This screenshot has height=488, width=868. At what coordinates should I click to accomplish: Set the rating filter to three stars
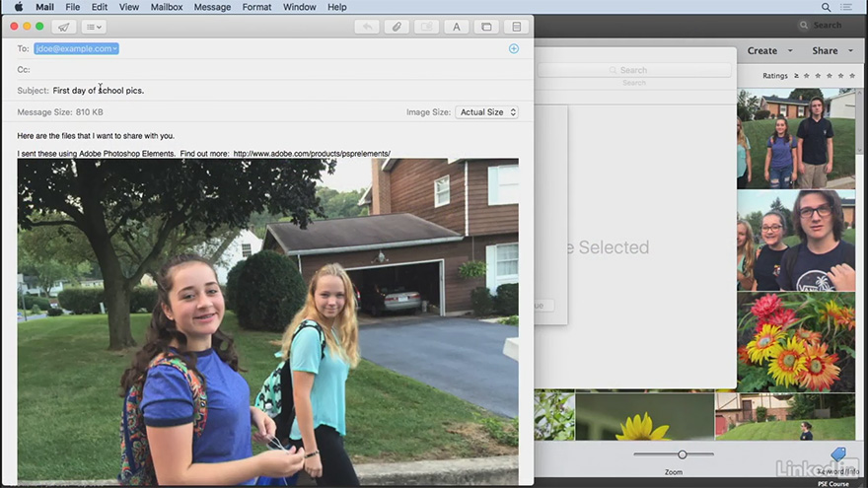[830, 75]
